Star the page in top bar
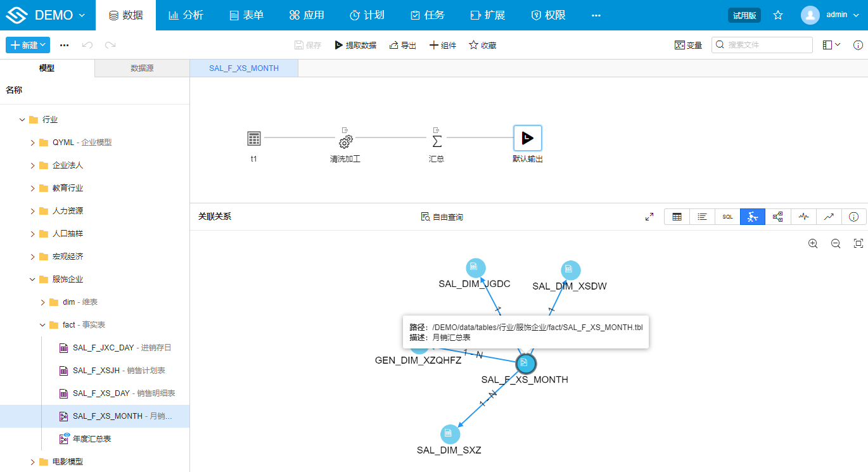The width and height of the screenshot is (868, 472). (778, 15)
